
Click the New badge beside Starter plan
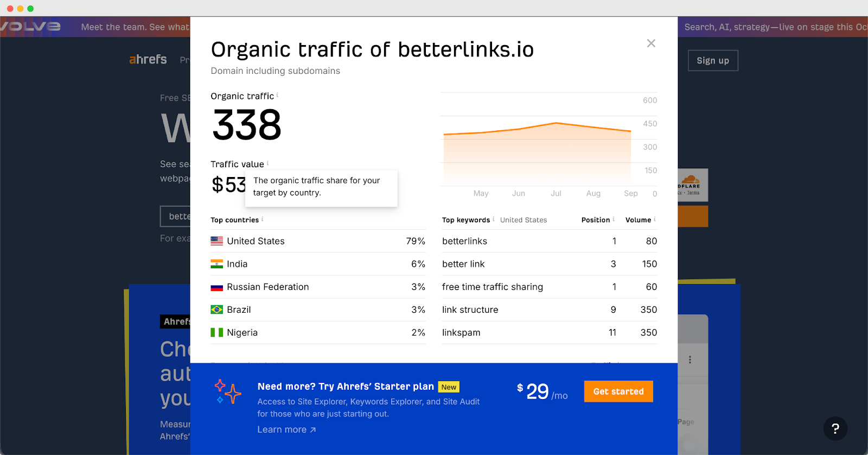[x=448, y=387]
